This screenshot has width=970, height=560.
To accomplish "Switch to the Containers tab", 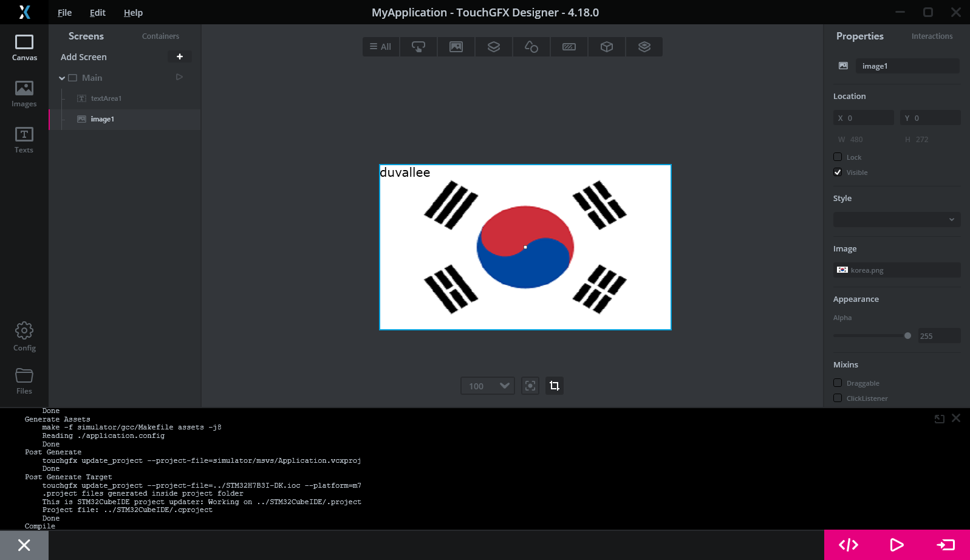I will (160, 36).
